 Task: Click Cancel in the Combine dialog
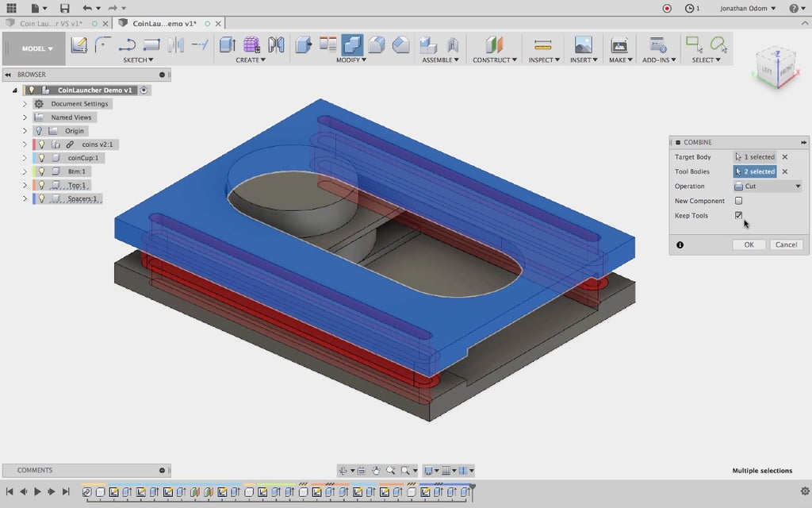click(786, 244)
